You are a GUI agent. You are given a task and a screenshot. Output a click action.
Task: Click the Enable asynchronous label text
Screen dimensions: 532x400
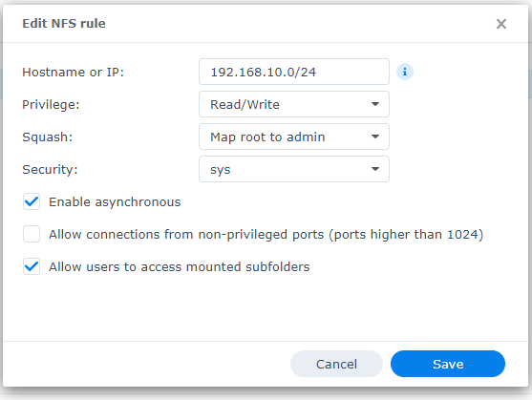point(115,202)
